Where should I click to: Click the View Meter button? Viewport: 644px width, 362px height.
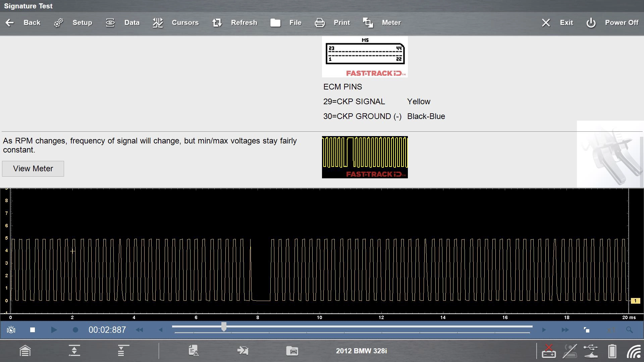[33, 169]
